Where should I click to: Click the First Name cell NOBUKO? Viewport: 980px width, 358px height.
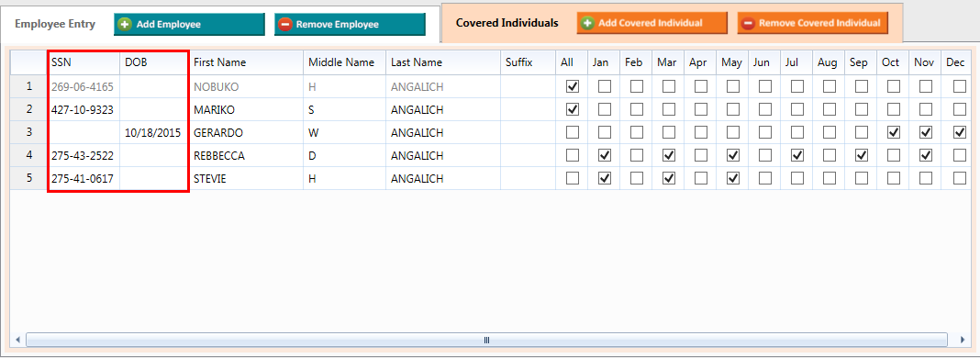[x=246, y=86]
